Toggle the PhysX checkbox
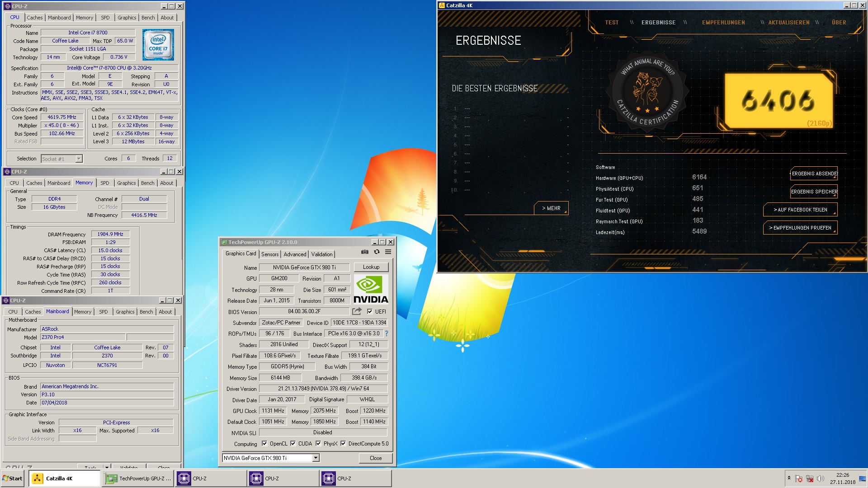868x488 pixels. [318, 444]
